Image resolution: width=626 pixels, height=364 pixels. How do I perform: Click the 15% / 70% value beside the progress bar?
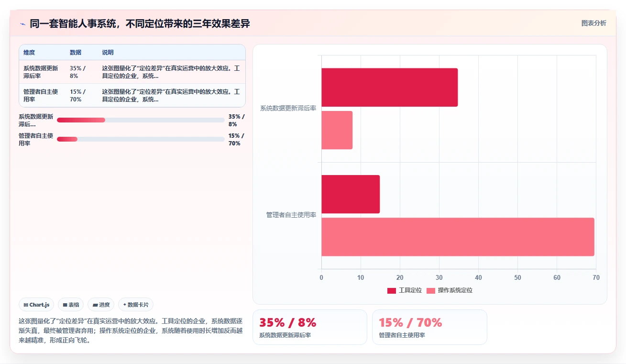pyautogui.click(x=236, y=139)
